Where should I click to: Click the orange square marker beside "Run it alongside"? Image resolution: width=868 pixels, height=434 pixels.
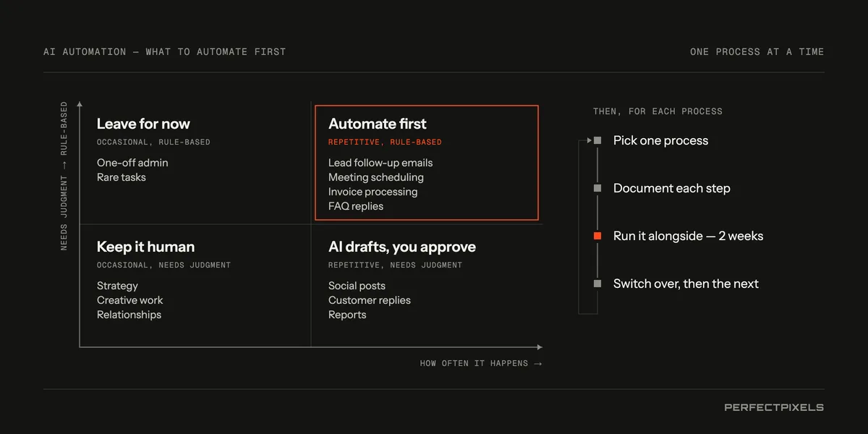pyautogui.click(x=597, y=236)
